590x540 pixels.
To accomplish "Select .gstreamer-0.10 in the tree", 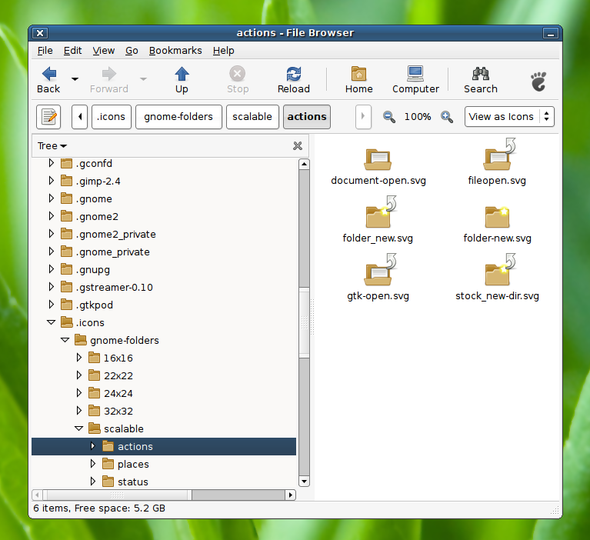I will point(114,287).
